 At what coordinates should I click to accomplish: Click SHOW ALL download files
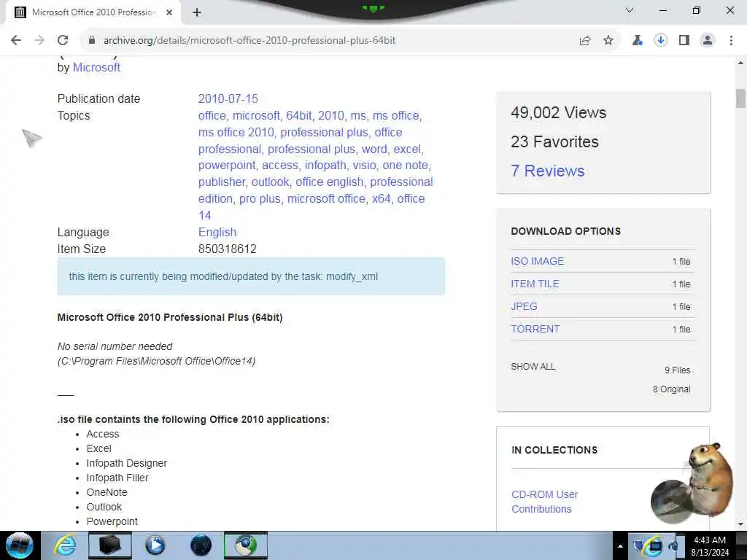click(x=533, y=367)
